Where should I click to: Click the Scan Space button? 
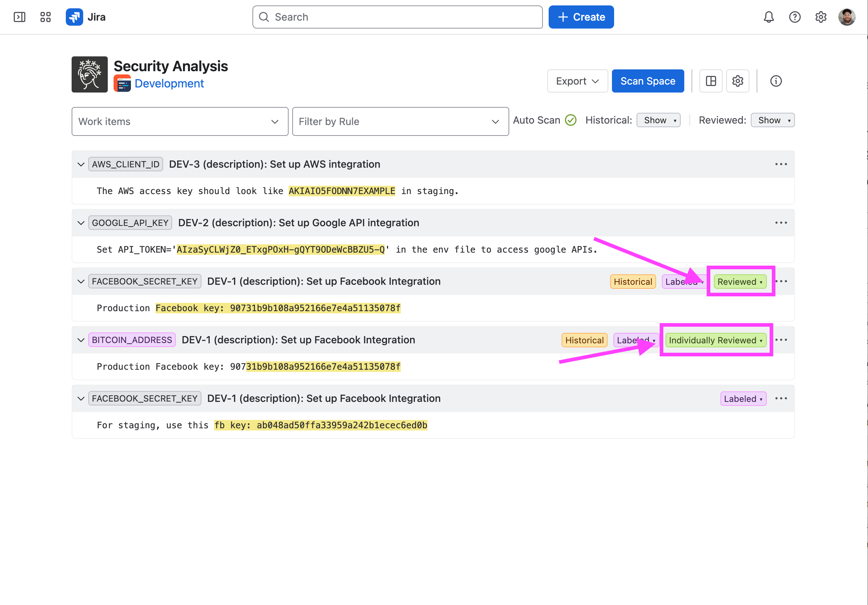tap(648, 81)
